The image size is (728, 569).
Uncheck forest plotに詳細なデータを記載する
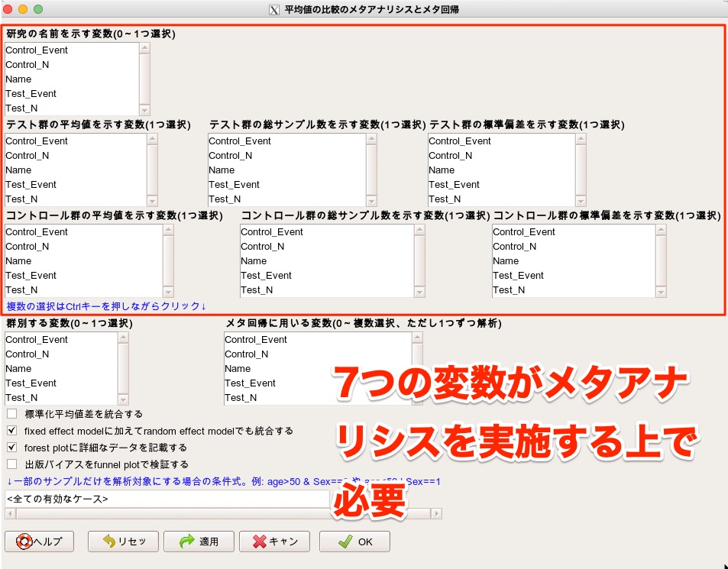click(11, 445)
